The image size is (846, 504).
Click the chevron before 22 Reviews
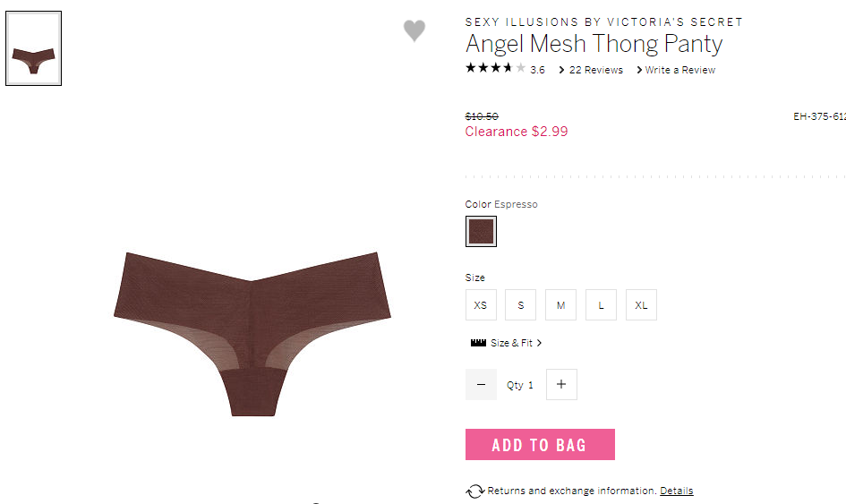click(x=561, y=70)
